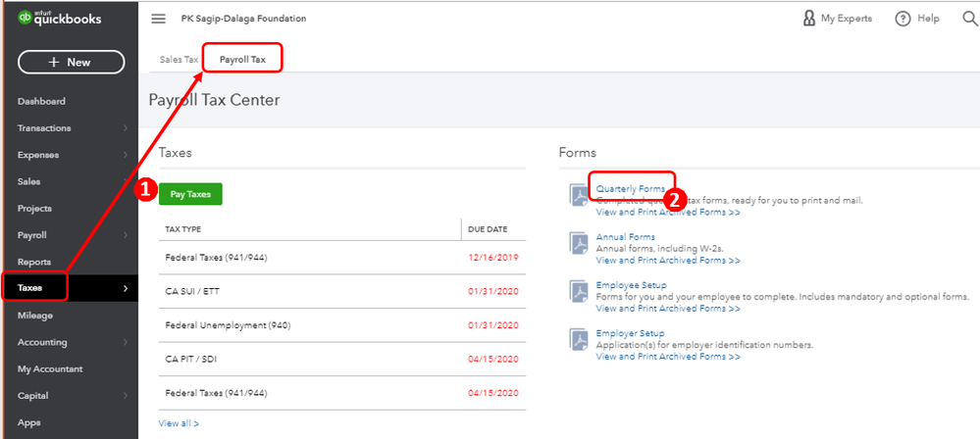This screenshot has width=980, height=439.
Task: Select the CA SUI / ETT row
Action: (x=342, y=292)
